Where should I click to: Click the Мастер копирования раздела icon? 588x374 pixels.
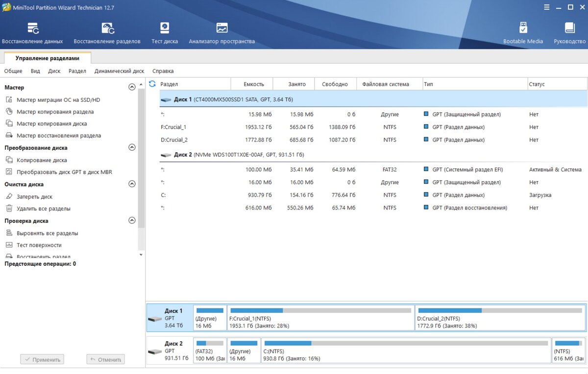9,112
